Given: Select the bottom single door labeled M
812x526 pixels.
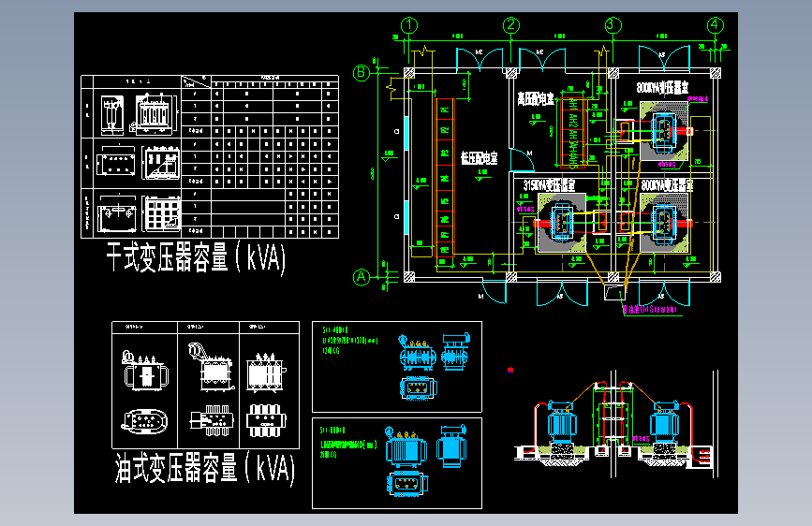Looking at the screenshot, I should [x=494, y=291].
